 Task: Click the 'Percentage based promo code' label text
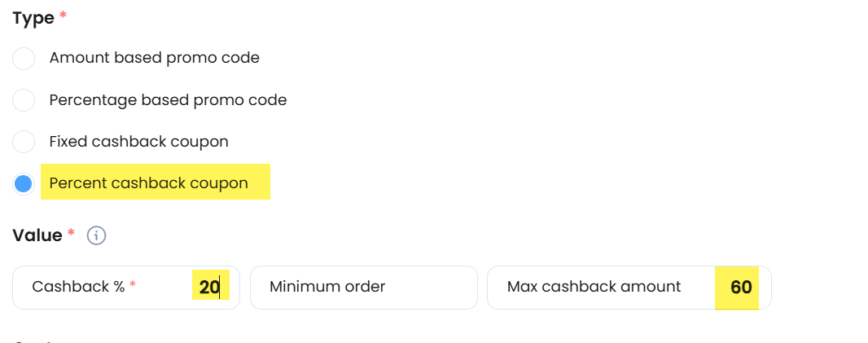(169, 100)
